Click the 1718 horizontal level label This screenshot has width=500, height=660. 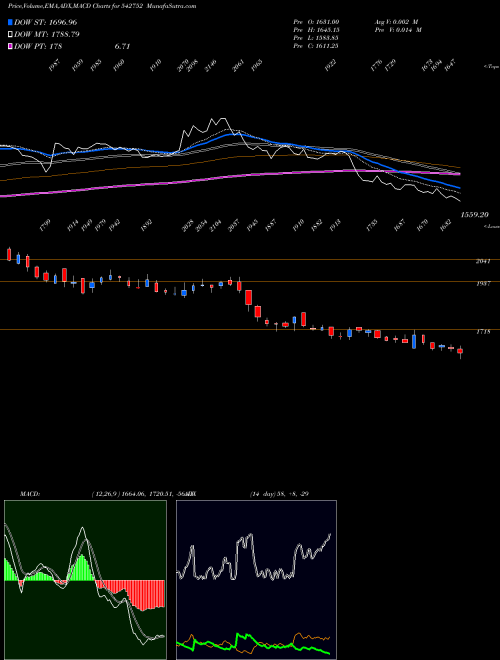483,332
